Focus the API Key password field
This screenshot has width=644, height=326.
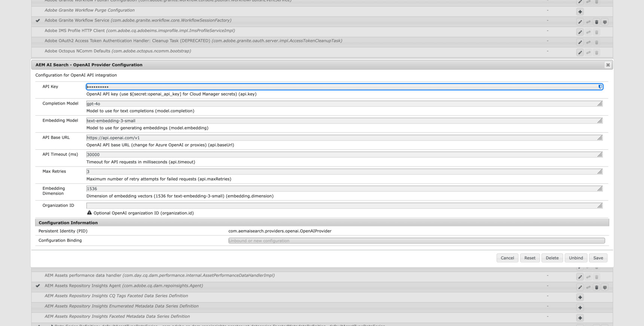(x=344, y=86)
